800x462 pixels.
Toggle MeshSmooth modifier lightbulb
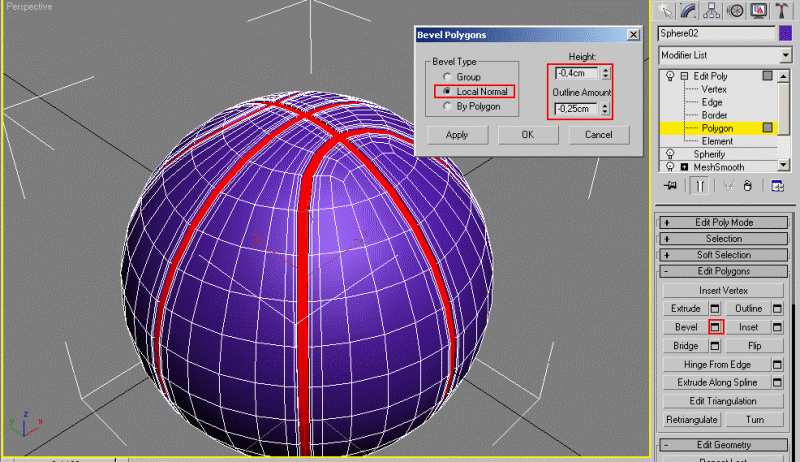pyautogui.click(x=670, y=167)
